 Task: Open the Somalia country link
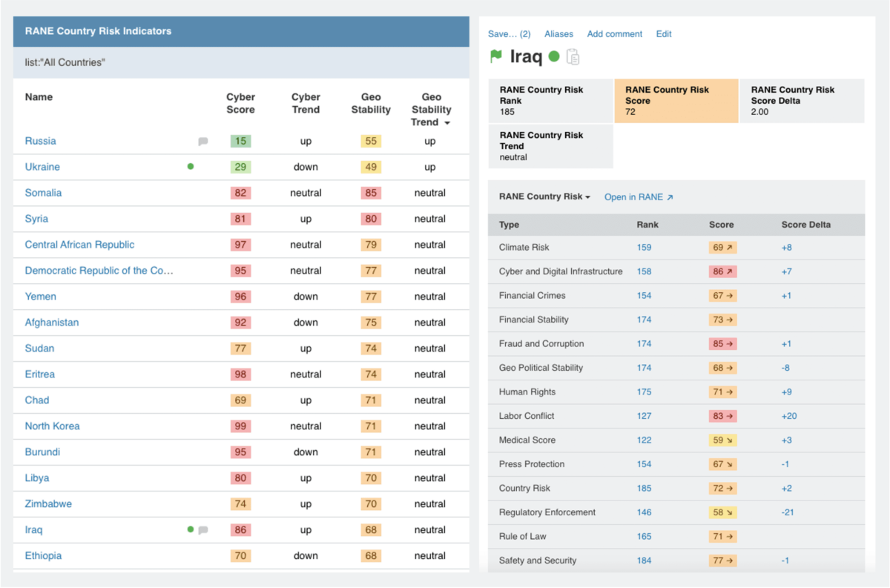pyautogui.click(x=44, y=193)
